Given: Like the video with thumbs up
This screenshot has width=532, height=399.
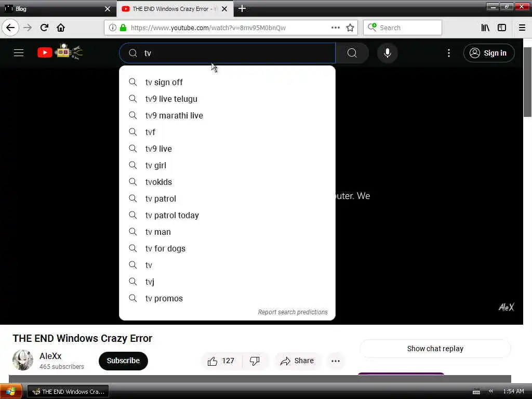Looking at the screenshot, I should [221, 361].
